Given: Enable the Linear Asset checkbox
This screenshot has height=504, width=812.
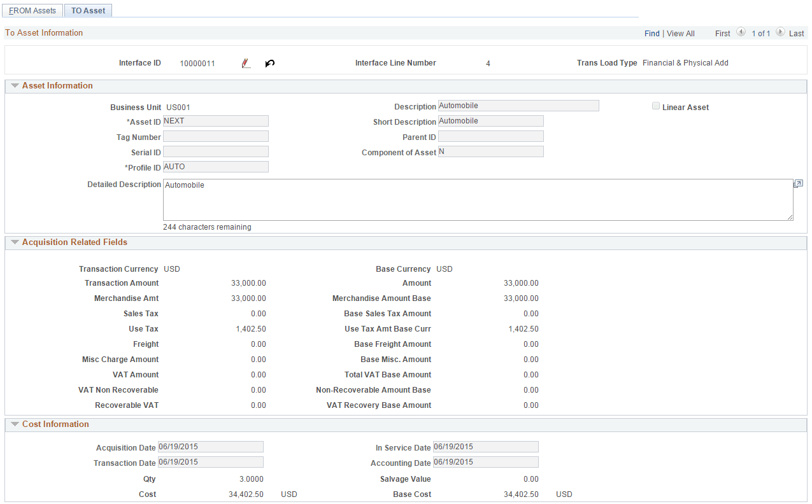Looking at the screenshot, I should [656, 106].
